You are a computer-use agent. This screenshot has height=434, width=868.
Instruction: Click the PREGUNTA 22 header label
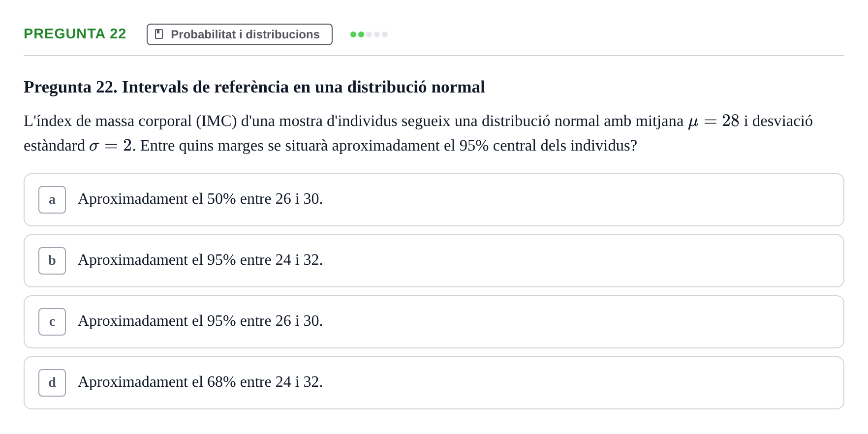pyautogui.click(x=75, y=33)
